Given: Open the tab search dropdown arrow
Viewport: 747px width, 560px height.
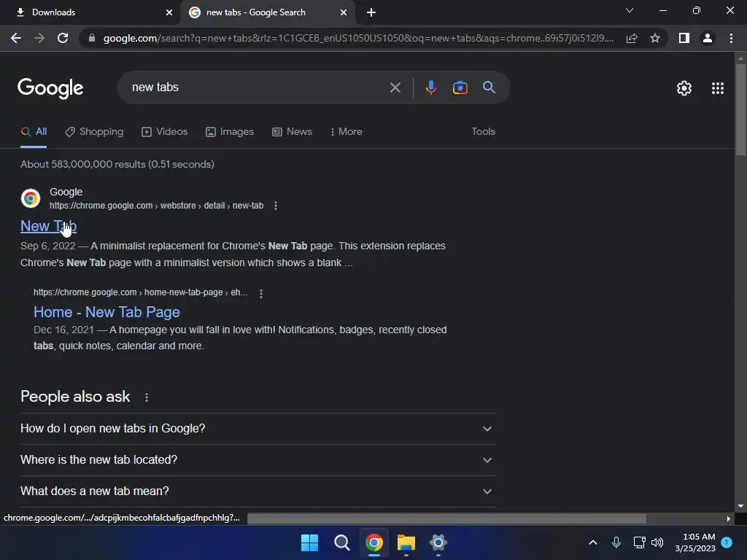Looking at the screenshot, I should [x=630, y=10].
